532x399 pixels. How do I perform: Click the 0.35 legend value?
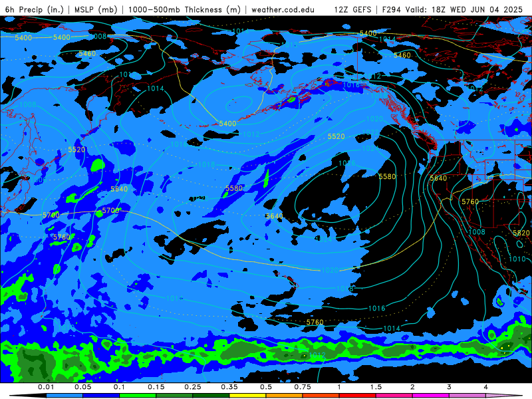229,387
